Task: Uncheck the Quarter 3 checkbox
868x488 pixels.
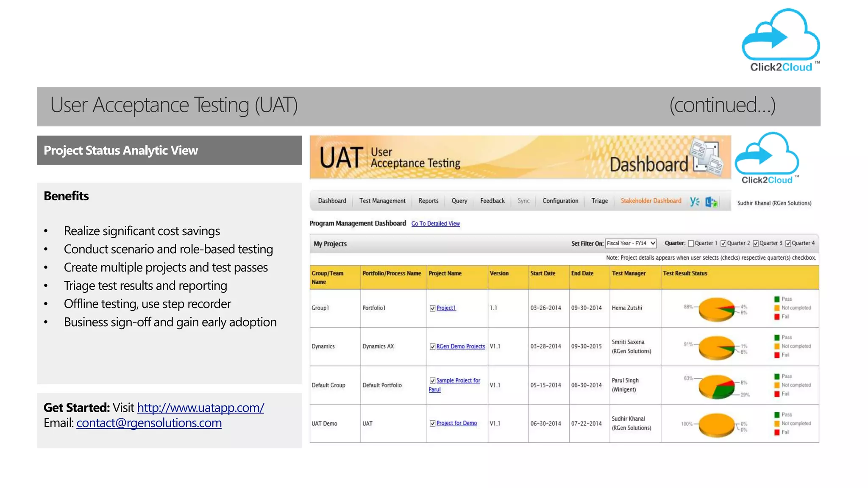Action: click(x=756, y=244)
